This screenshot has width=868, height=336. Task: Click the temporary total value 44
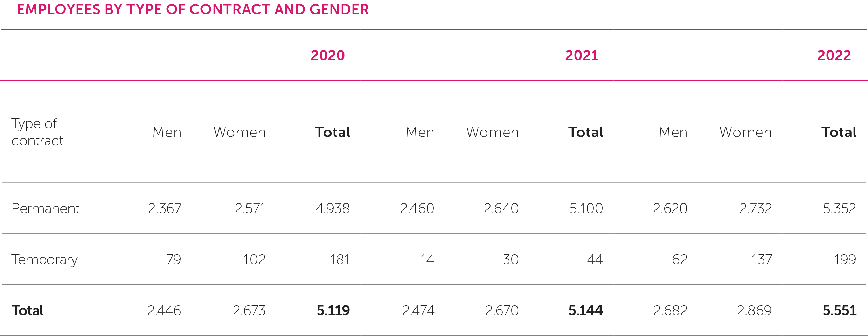pyautogui.click(x=595, y=260)
